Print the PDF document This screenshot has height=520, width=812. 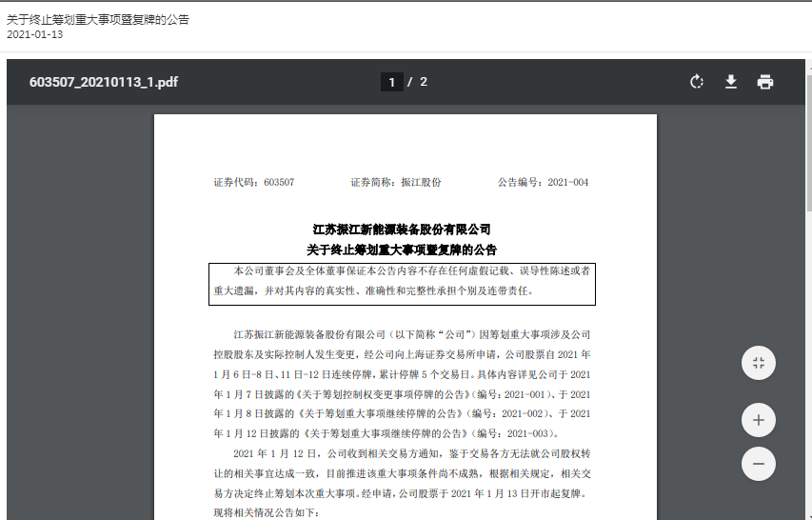(764, 82)
